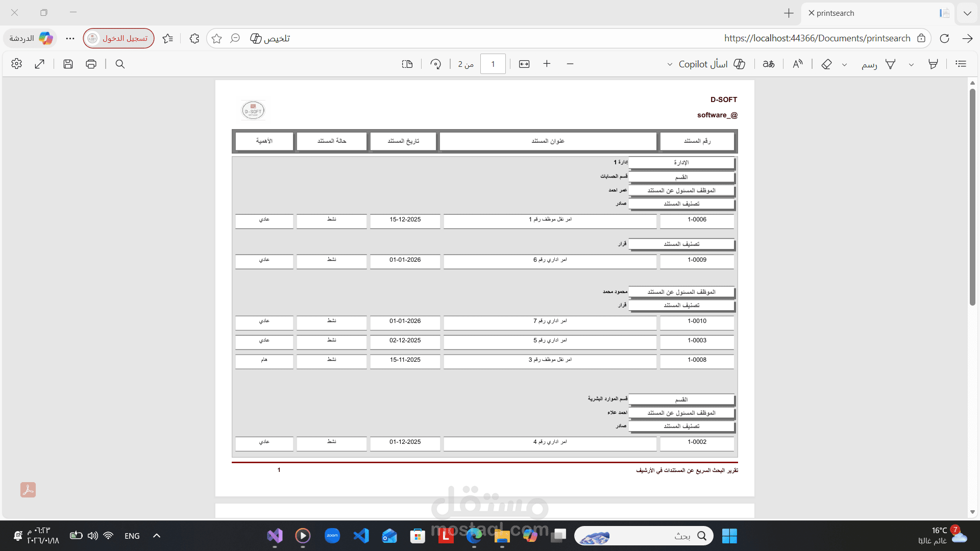Toggle the read aloud option
This screenshot has height=551, width=980.
(797, 64)
